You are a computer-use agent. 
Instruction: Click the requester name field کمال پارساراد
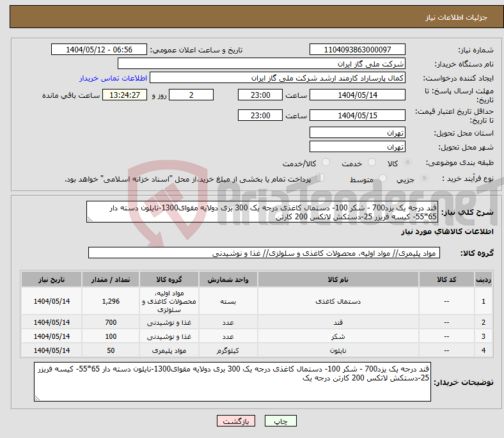(278, 78)
